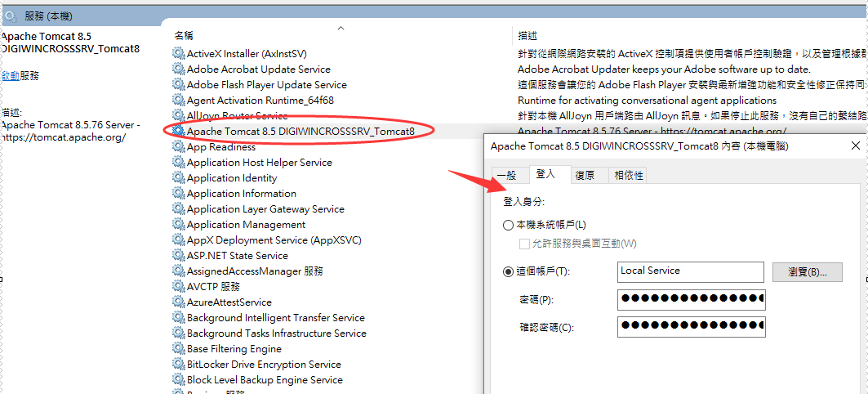The width and height of the screenshot is (868, 394).
Task: Click gear icon beside ActiveX Installer service
Action: coord(179,54)
